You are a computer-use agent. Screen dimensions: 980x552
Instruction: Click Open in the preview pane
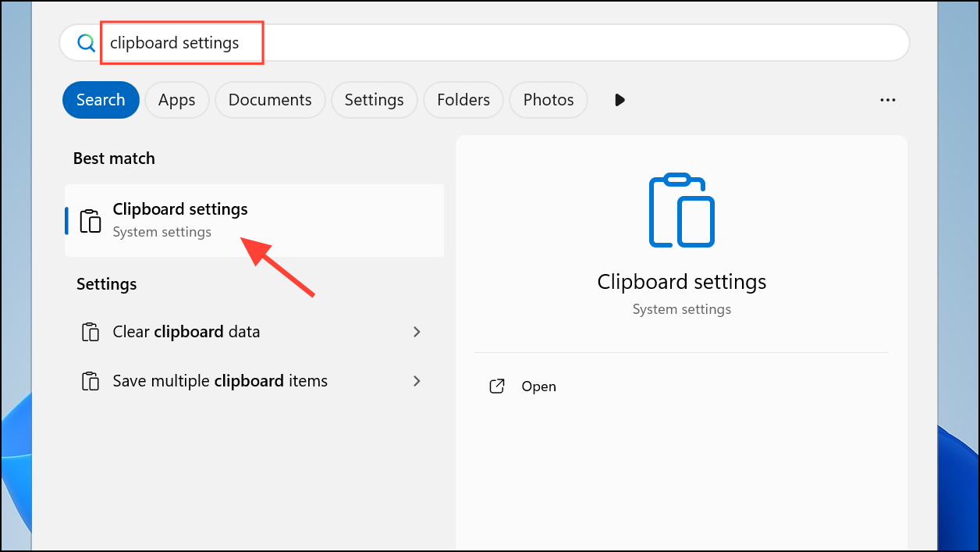coord(538,386)
